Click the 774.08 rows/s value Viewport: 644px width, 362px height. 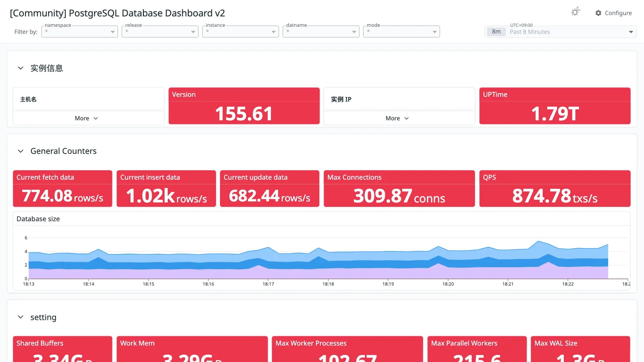pyautogui.click(x=62, y=196)
